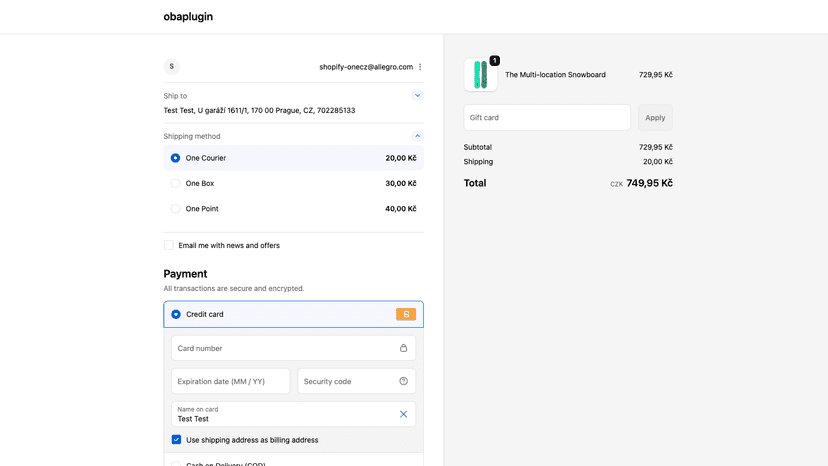
Task: Open the account options three-dot menu
Action: point(420,67)
